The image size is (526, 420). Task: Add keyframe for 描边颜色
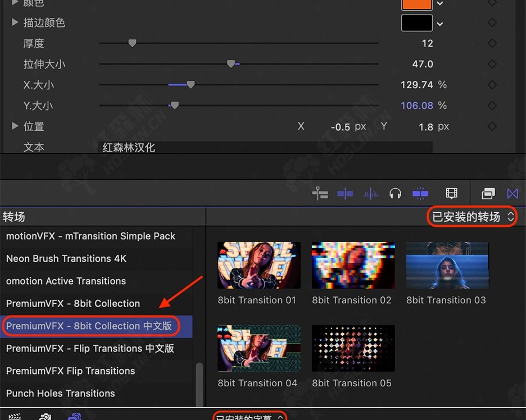click(492, 23)
